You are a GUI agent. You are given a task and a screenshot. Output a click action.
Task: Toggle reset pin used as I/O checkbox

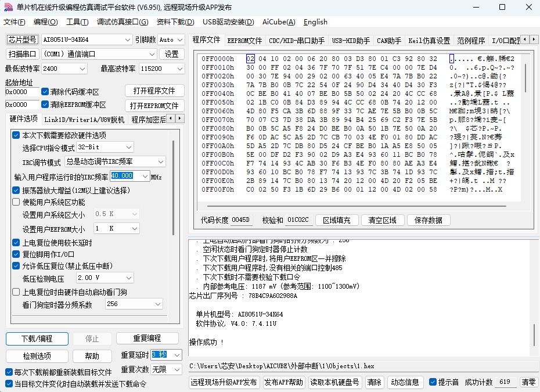click(x=16, y=254)
